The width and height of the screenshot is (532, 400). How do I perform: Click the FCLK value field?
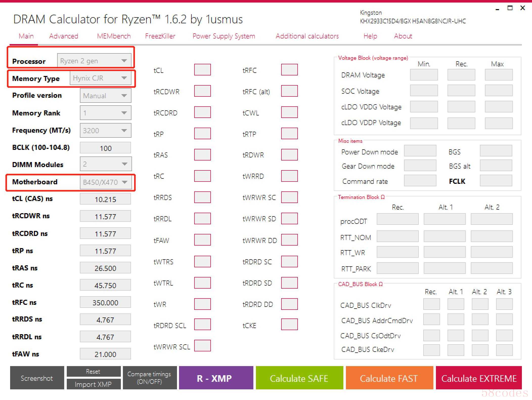pyautogui.click(x=496, y=181)
